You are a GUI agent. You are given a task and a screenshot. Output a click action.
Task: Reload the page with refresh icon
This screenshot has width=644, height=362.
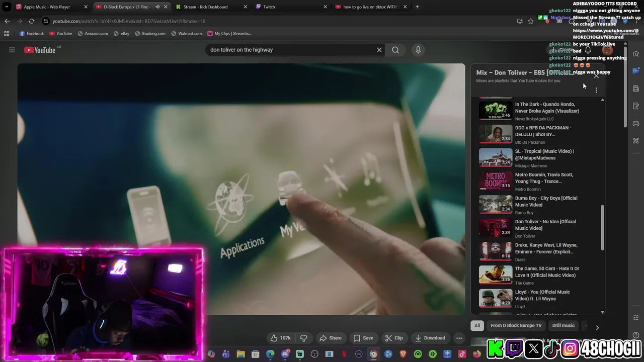click(x=31, y=21)
